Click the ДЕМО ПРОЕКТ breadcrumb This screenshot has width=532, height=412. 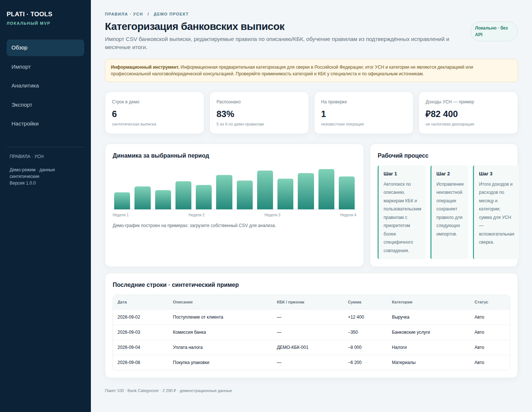[x=171, y=14]
